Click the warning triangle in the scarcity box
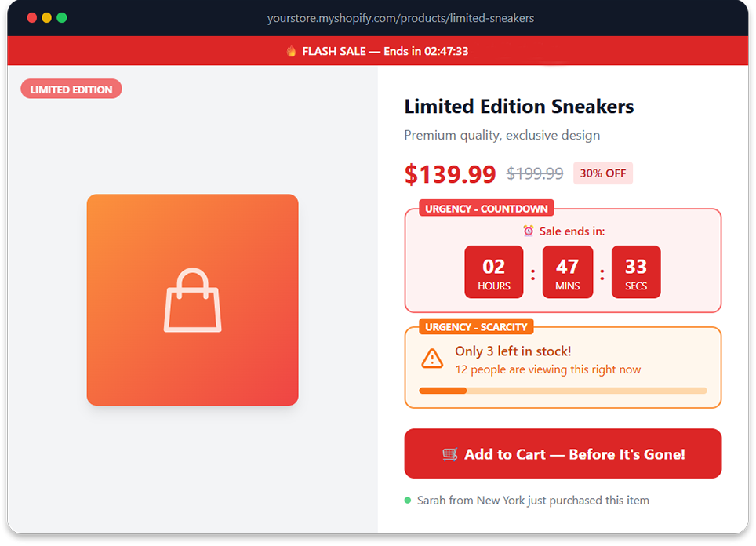The width and height of the screenshot is (756, 546). tap(432, 358)
